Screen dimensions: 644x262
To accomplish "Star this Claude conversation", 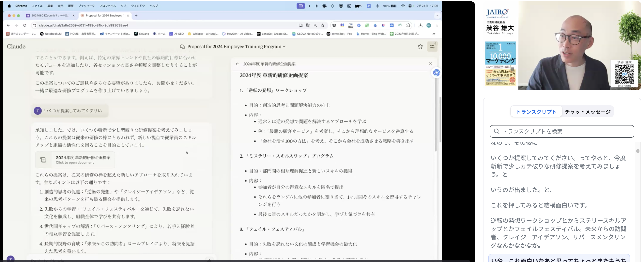I will (420, 46).
